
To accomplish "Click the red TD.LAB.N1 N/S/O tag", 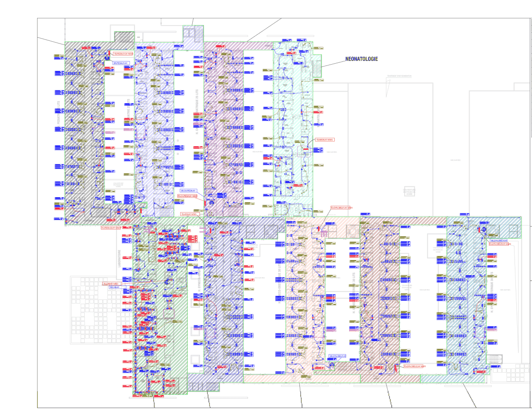I will (111, 284).
